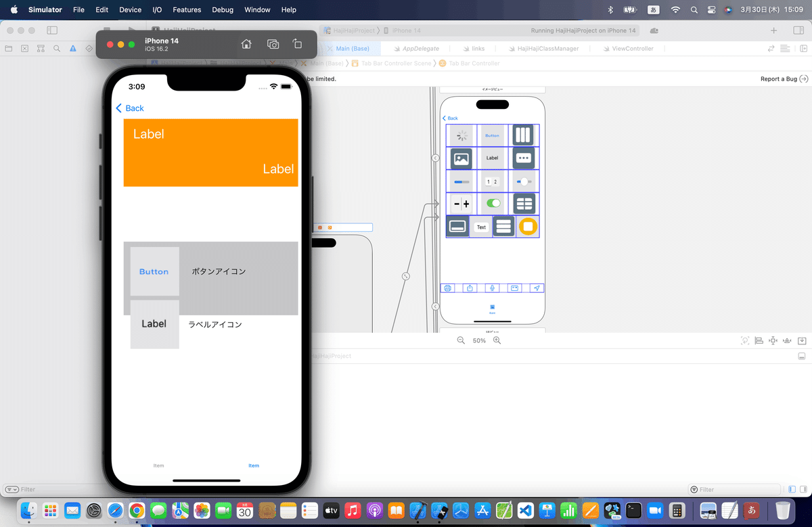Select Main (Base) editor tab
This screenshot has width=812, height=527.
[350, 49]
